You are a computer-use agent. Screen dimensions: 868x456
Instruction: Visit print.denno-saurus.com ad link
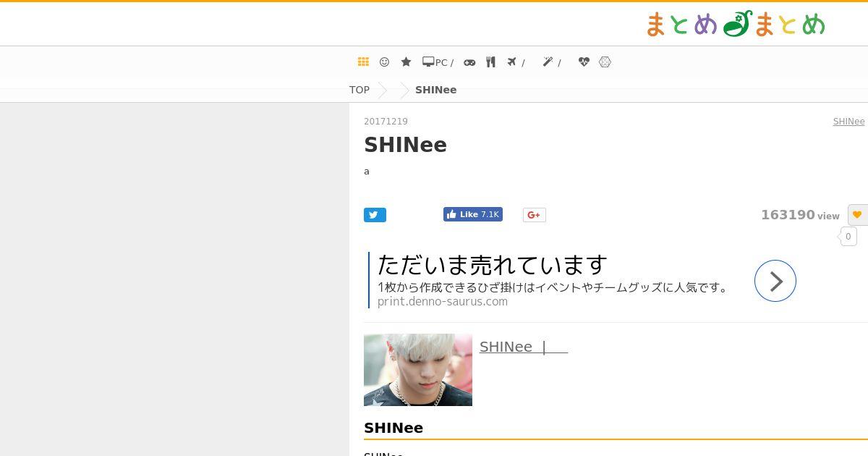[443, 301]
